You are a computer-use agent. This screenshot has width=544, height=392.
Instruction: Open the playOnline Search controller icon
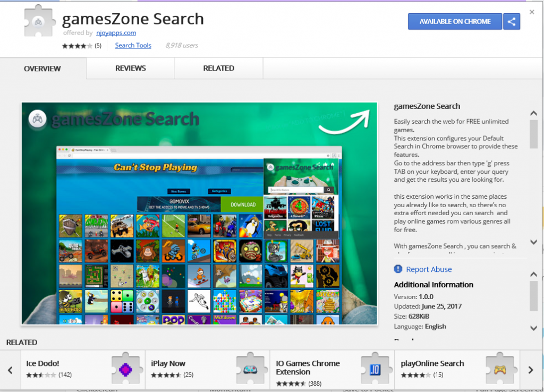[x=500, y=369]
